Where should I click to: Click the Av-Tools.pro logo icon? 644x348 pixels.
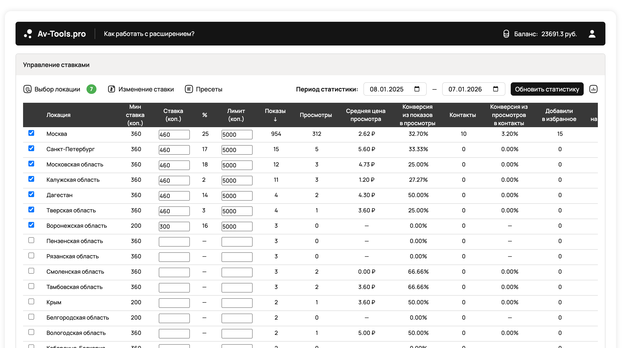[28, 34]
